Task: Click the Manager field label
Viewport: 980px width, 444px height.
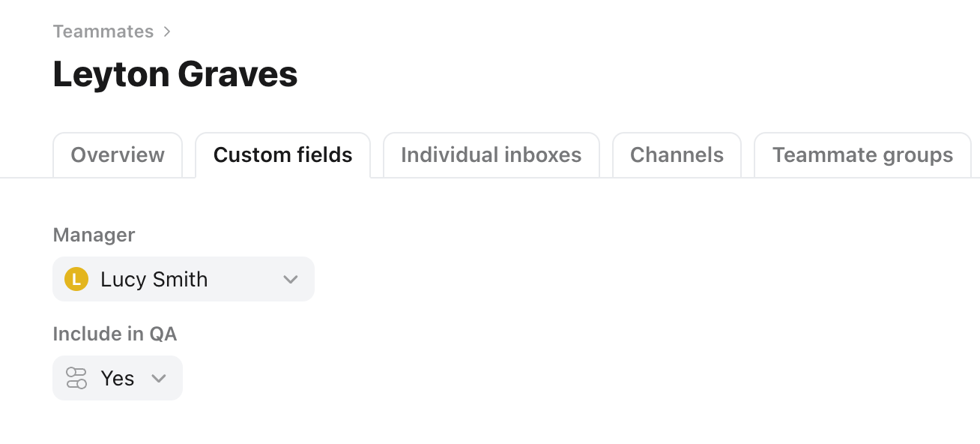Action: click(x=94, y=235)
